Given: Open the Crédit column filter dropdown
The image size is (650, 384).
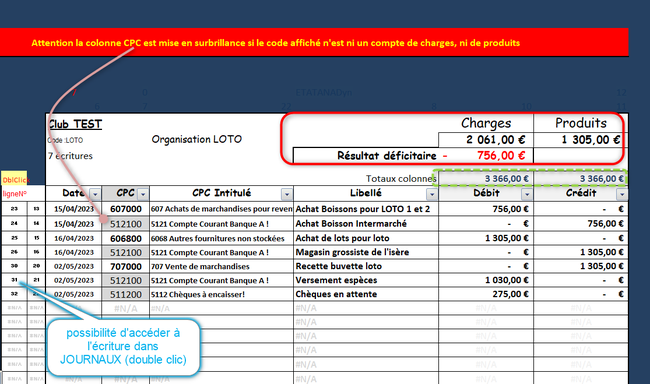Looking at the screenshot, I should [622, 194].
